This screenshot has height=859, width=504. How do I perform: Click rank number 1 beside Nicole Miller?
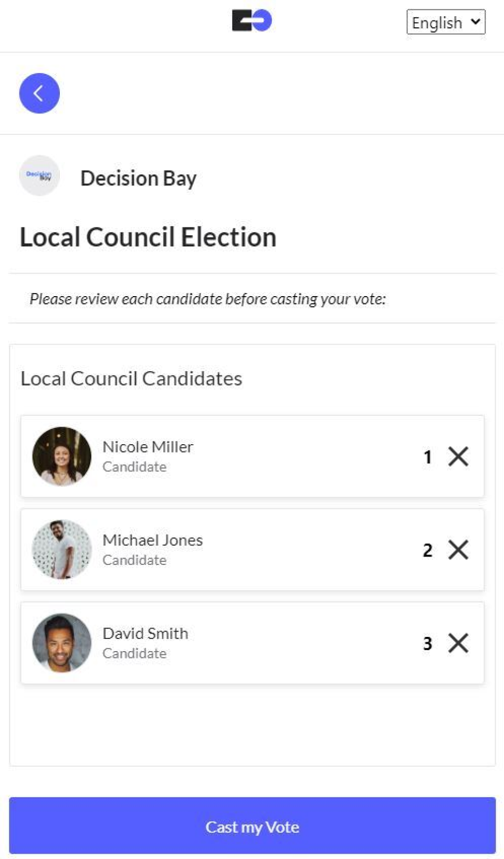pyautogui.click(x=428, y=457)
